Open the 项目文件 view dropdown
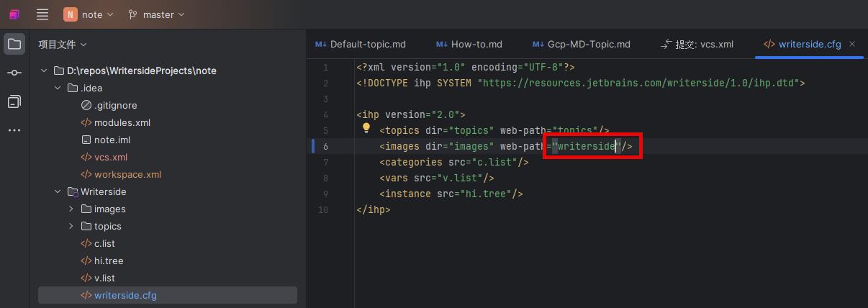This screenshot has width=868, height=308. (x=63, y=44)
